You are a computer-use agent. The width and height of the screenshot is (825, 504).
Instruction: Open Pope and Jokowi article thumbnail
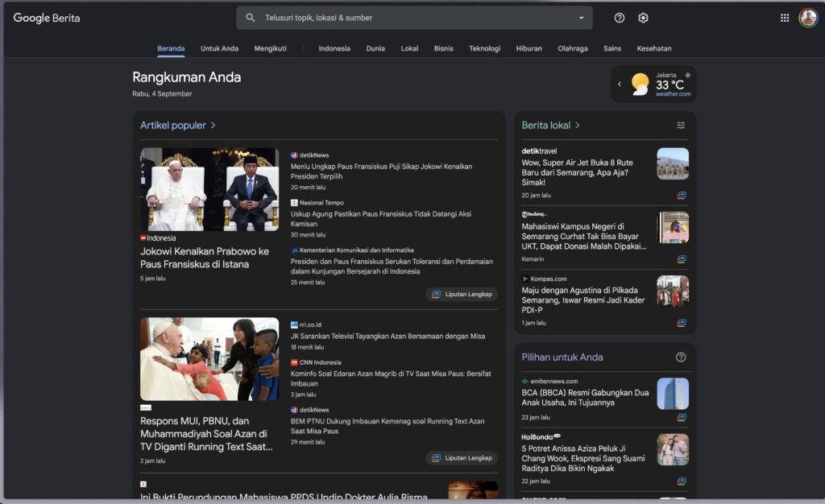point(209,189)
